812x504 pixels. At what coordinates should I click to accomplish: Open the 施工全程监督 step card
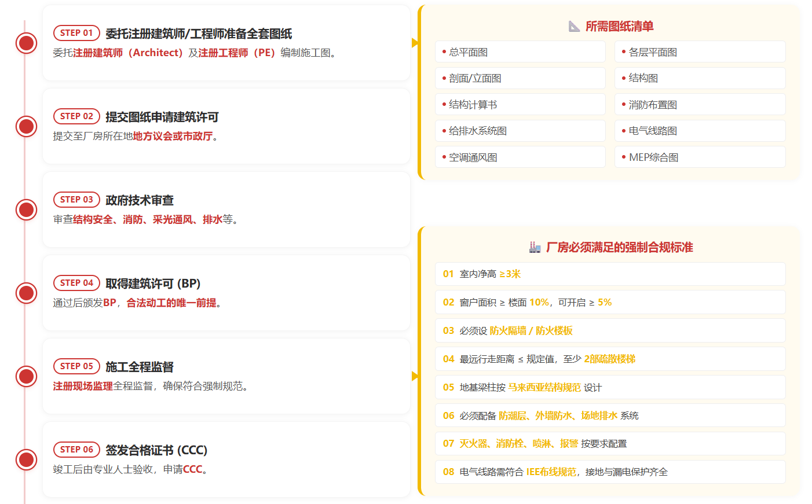click(x=226, y=376)
